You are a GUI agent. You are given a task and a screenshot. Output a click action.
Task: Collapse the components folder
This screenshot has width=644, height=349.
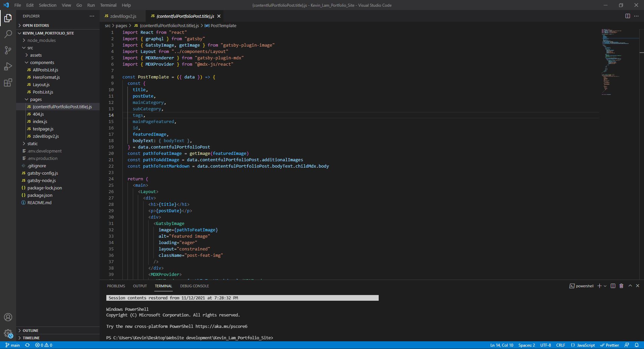(x=42, y=62)
